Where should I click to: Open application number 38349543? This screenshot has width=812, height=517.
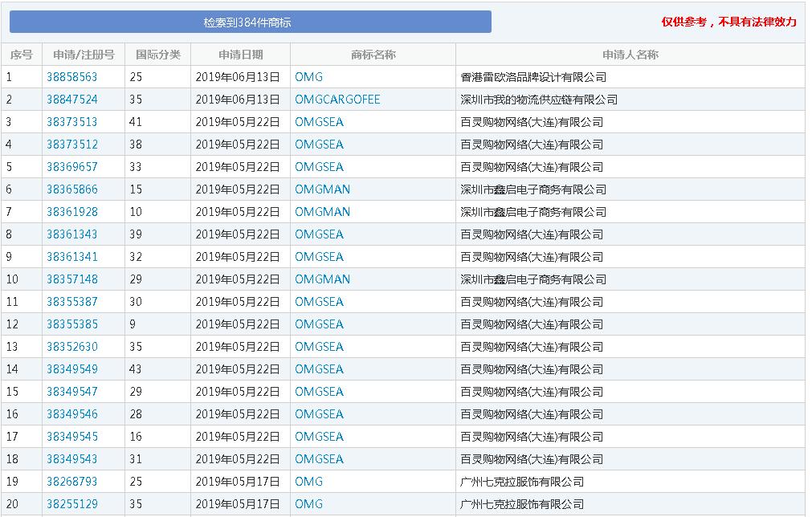pos(71,459)
